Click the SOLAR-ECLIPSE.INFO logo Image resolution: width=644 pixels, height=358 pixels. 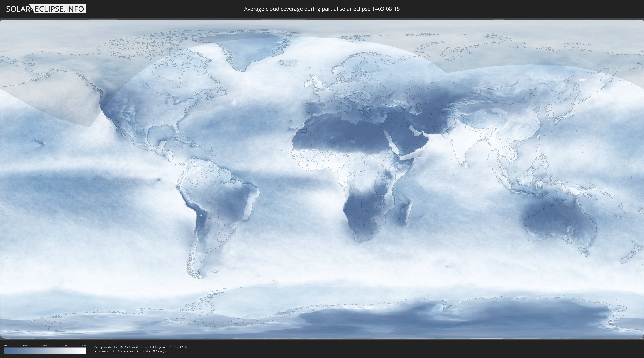46,9
